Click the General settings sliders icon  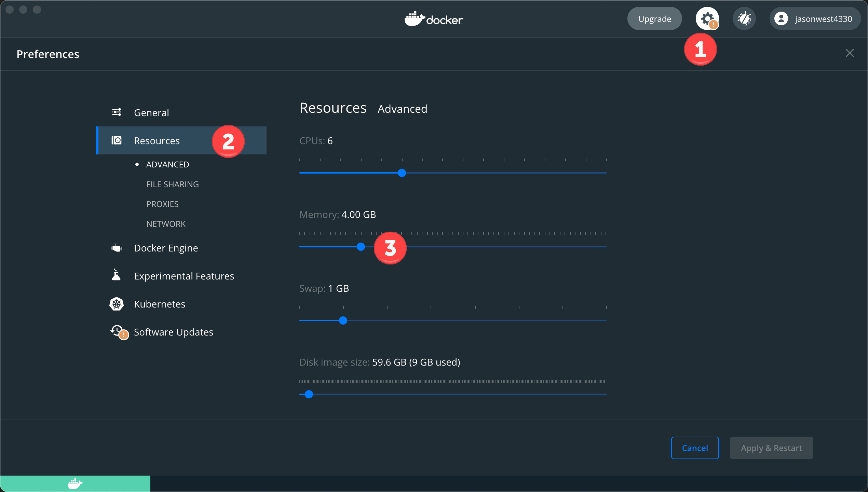pyautogui.click(x=116, y=112)
